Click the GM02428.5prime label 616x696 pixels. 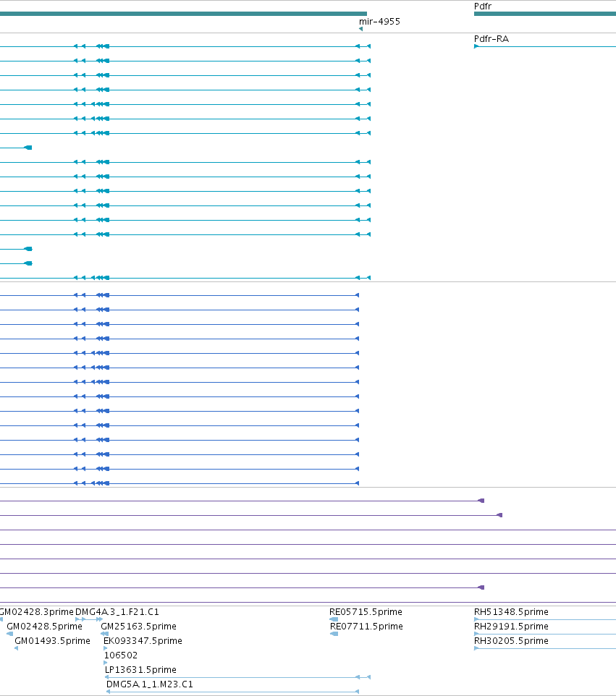[x=44, y=627]
